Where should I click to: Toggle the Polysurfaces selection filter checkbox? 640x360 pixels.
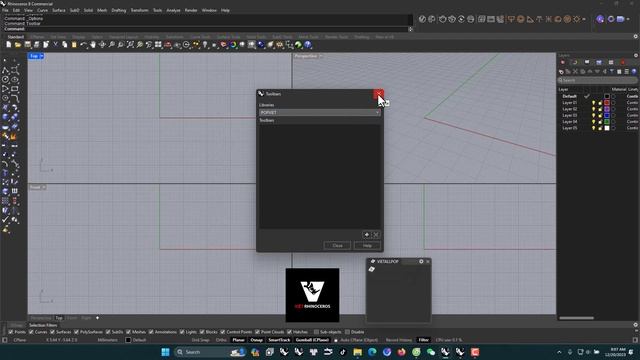pyautogui.click(x=76, y=332)
